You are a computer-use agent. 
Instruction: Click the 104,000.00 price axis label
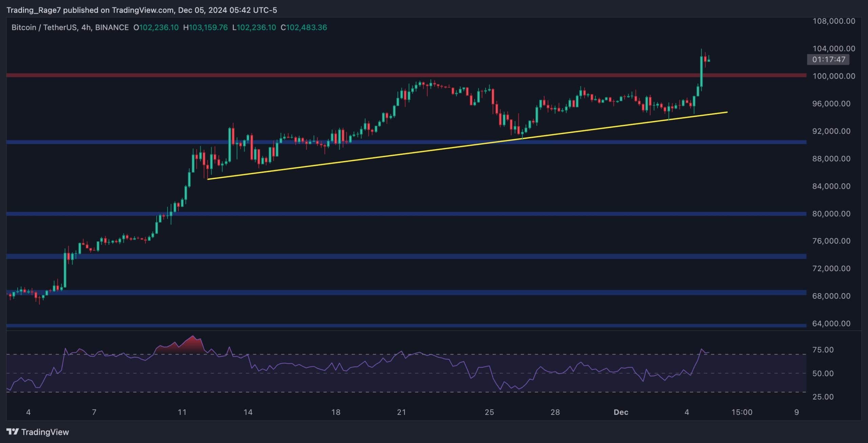coord(834,48)
